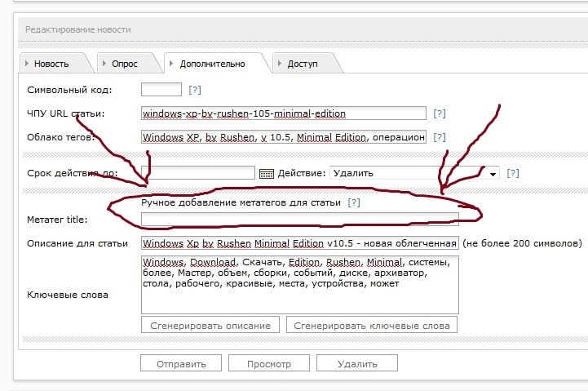The height and width of the screenshot is (391, 588).
Task: Click the Срок действия до date field
Action: click(x=198, y=173)
